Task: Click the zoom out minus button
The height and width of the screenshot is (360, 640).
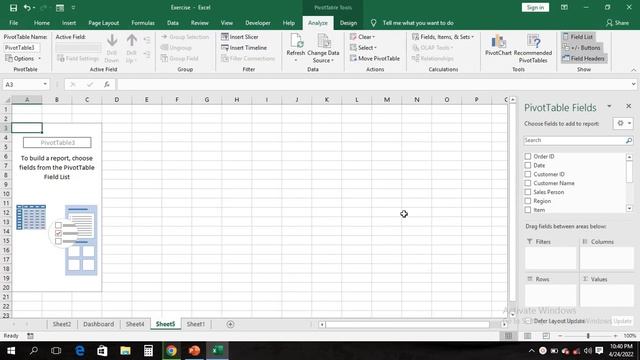Action: (x=560, y=336)
